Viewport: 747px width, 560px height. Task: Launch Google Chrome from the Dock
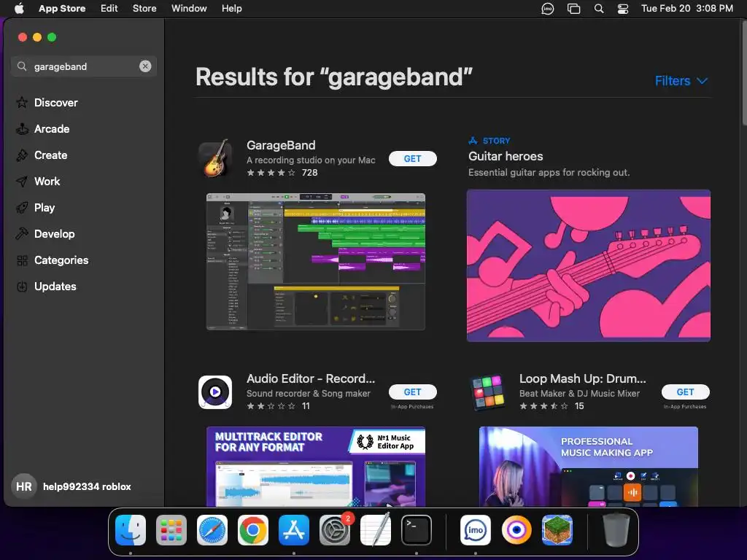tap(253, 530)
